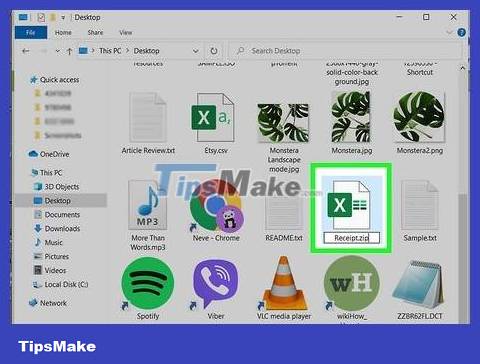Image resolution: width=480 pixels, height=364 pixels.
Task: Click Desktop in the address path
Action: click(x=147, y=51)
